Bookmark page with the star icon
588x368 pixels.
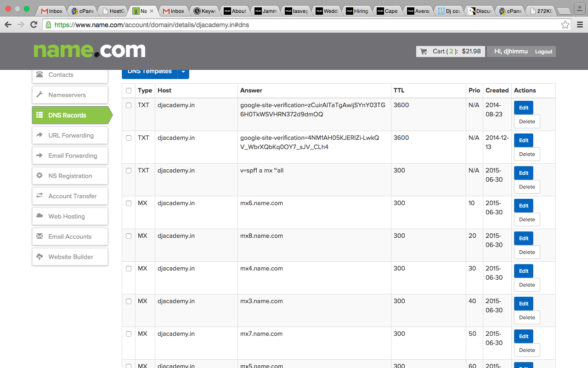click(565, 25)
